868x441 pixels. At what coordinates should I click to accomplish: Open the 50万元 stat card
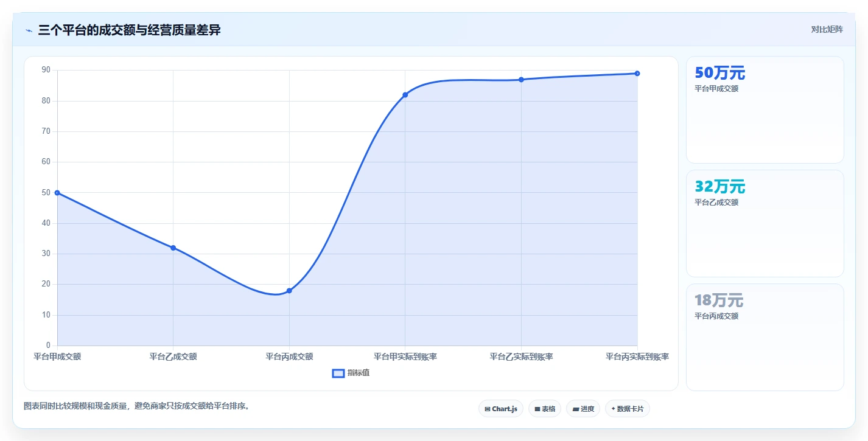(x=765, y=110)
